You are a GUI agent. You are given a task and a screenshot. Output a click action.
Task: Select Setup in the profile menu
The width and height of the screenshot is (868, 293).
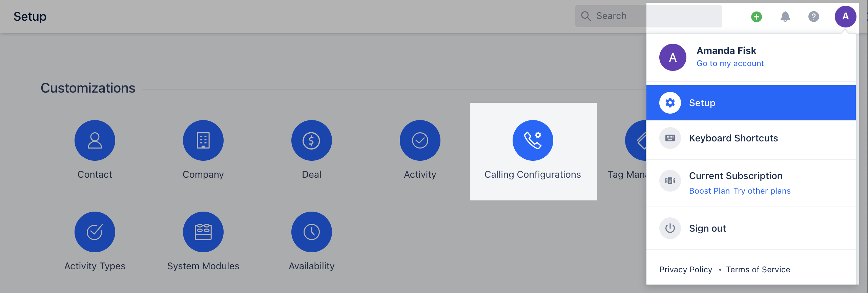point(751,103)
